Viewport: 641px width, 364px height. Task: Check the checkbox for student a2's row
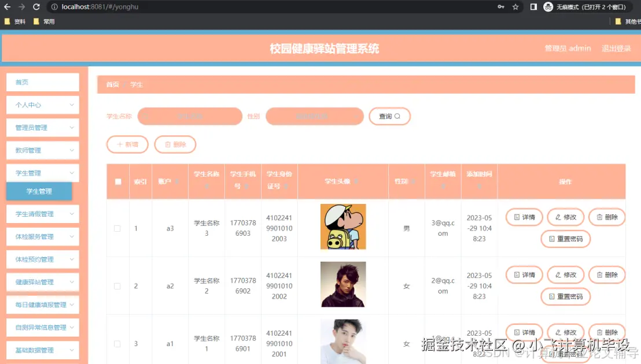pos(117,285)
